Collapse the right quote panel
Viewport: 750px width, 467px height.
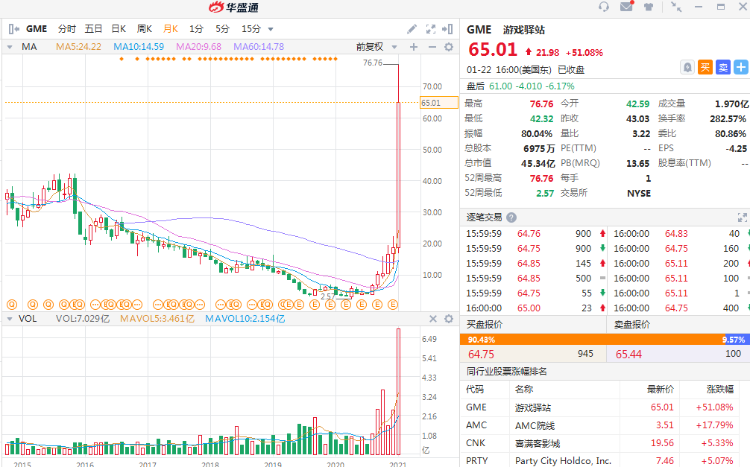pyautogui.click(x=447, y=29)
